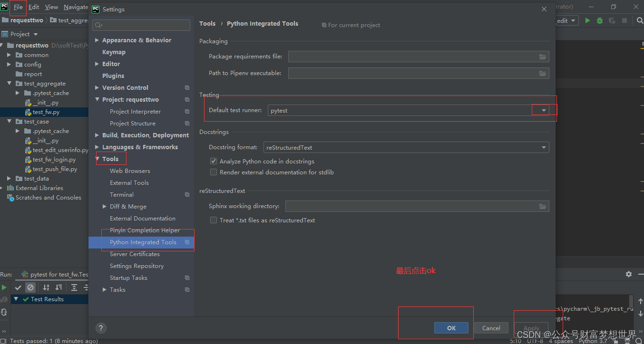The width and height of the screenshot is (644, 344).
Task: Click Expand All icon in Run toolbar
Action: (x=74, y=287)
